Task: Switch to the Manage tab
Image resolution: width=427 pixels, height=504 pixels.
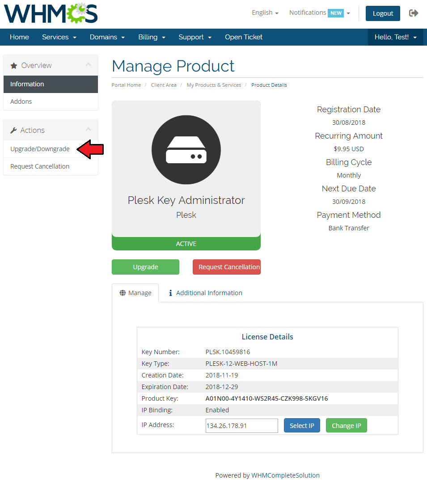Action: pyautogui.click(x=135, y=293)
